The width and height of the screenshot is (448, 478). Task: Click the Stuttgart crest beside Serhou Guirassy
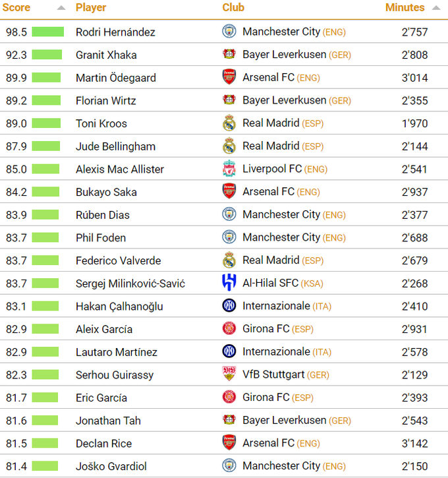coord(229,374)
